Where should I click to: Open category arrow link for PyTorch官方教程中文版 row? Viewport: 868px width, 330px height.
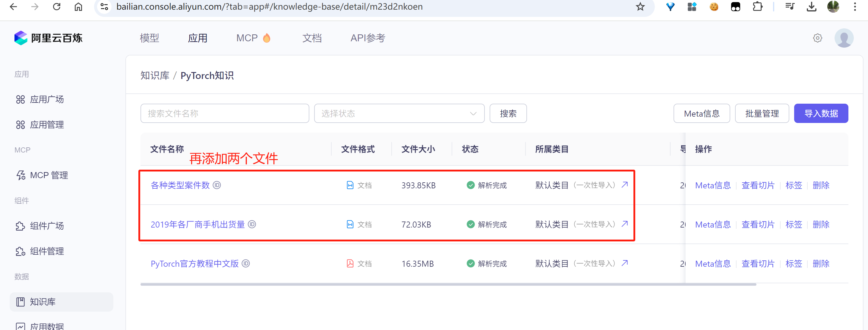[625, 263]
